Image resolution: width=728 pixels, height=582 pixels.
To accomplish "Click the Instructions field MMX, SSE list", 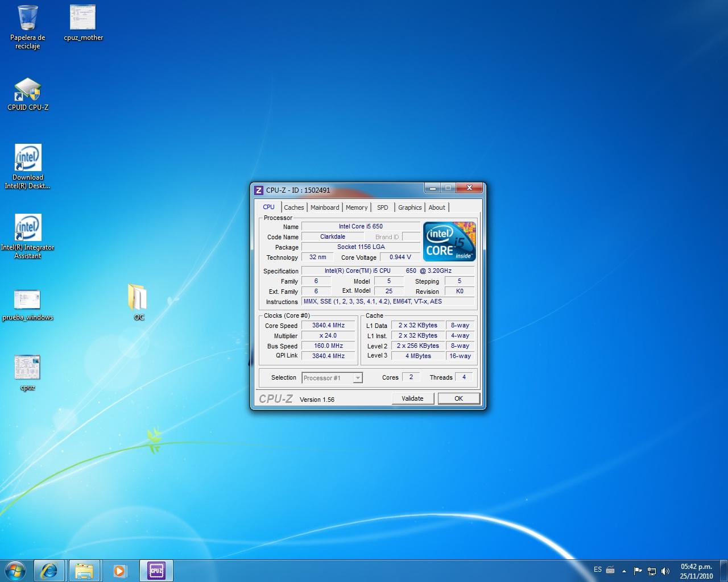I will point(388,301).
